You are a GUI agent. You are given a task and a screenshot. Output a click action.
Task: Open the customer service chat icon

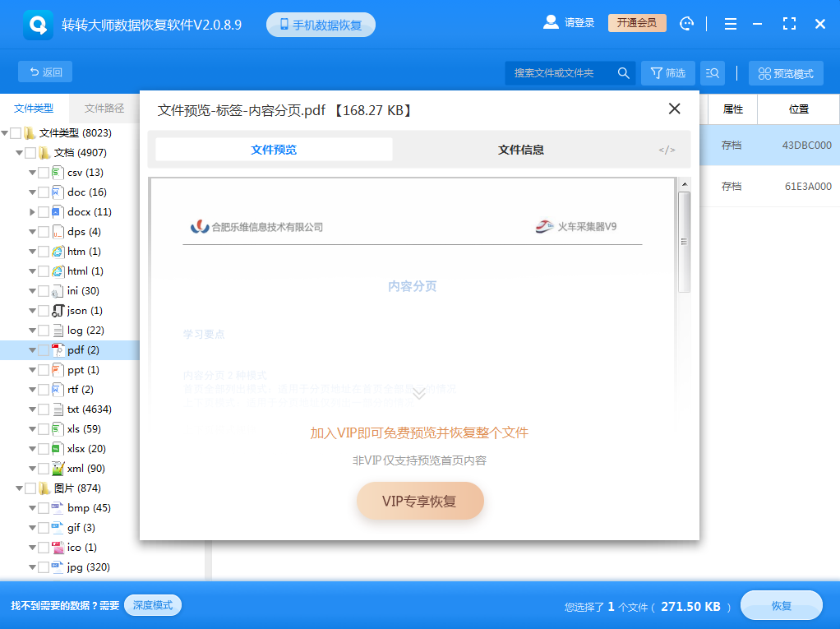[686, 24]
